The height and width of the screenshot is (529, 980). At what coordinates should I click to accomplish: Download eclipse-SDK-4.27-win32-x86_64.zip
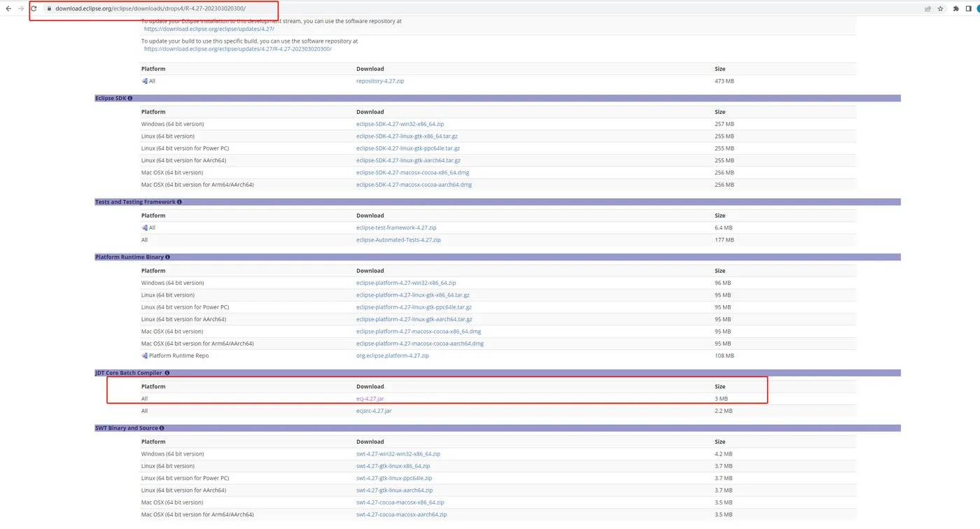pyautogui.click(x=400, y=125)
